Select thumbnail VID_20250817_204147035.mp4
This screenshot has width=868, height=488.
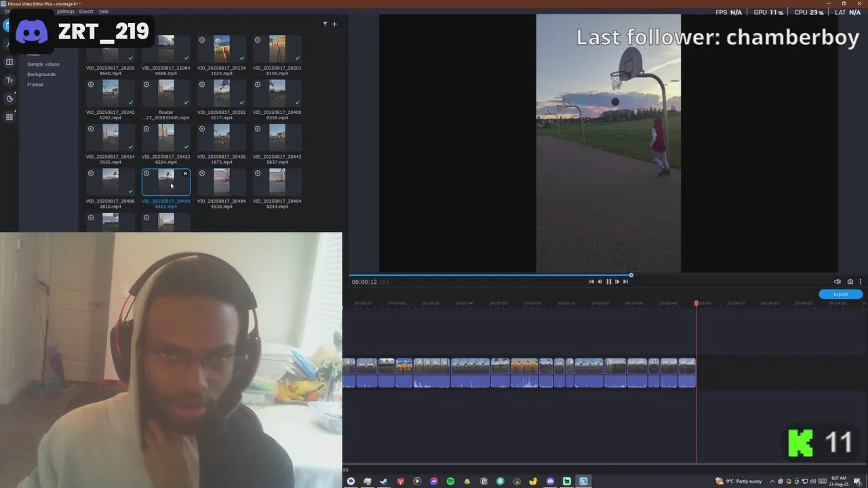(111, 138)
